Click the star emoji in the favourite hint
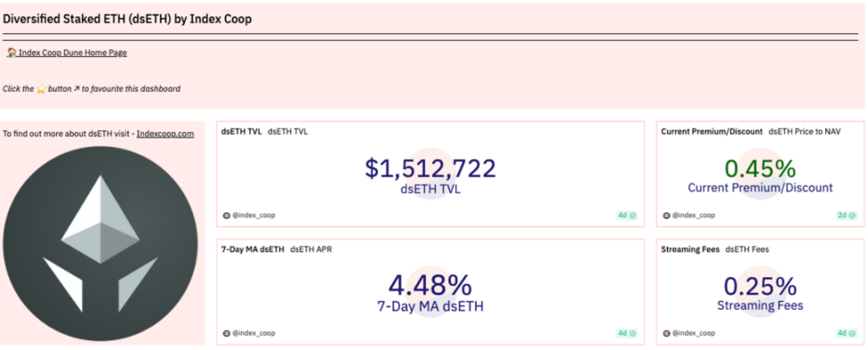Image resolution: width=868 pixels, height=350 pixels. [x=41, y=88]
